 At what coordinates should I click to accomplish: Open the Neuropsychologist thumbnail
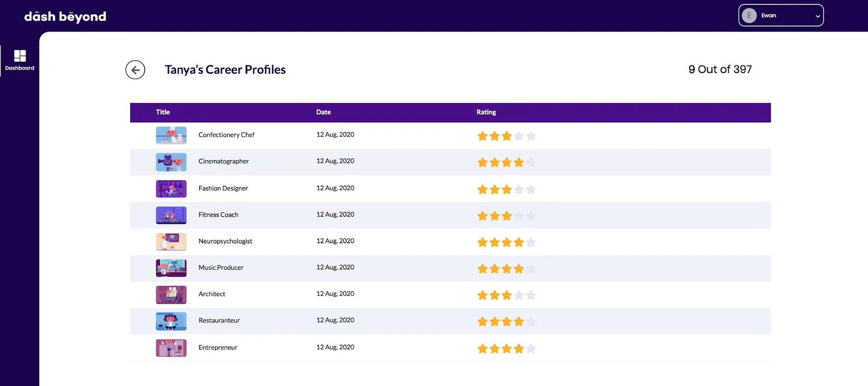[171, 242]
